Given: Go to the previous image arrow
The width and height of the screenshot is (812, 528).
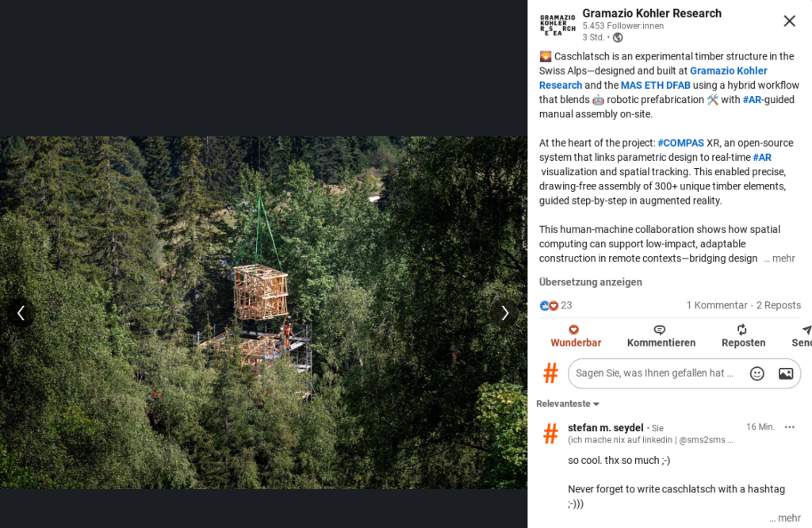Looking at the screenshot, I should tap(21, 313).
